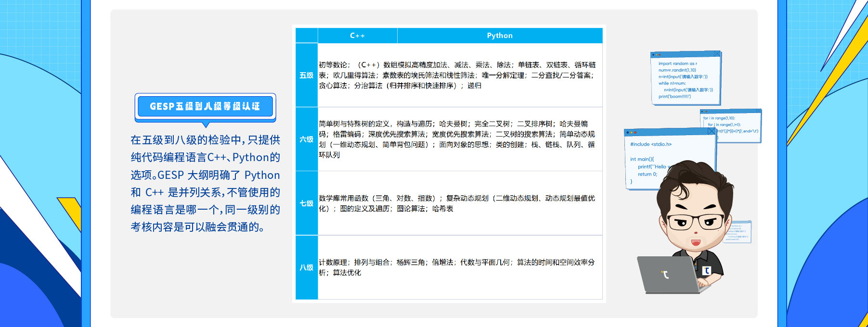Click the 六级 row label
This screenshot has width=868, height=327.
[x=306, y=139]
